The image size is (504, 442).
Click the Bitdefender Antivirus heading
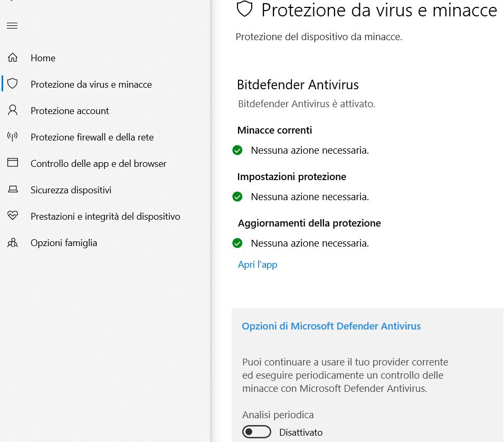(x=298, y=84)
